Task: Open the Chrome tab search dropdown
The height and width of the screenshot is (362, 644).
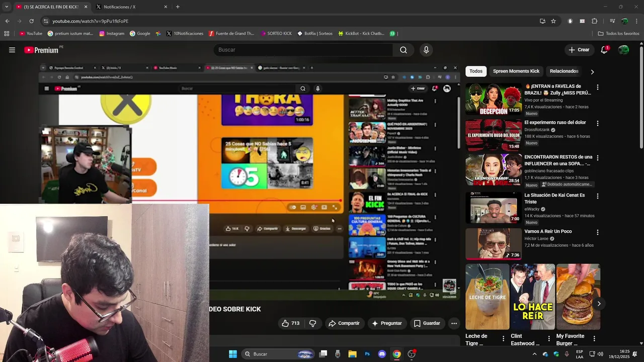Action: (x=6, y=7)
